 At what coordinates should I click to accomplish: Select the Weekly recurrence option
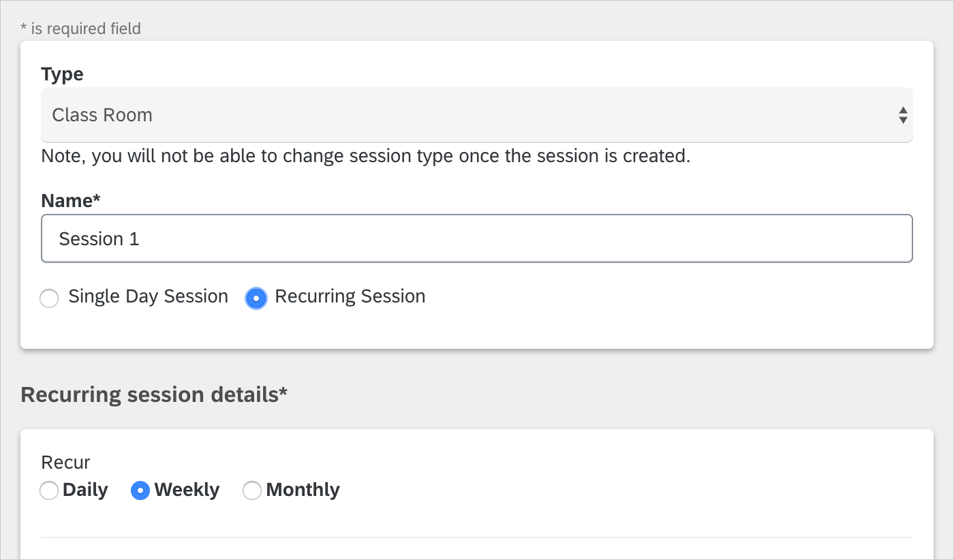(x=140, y=491)
